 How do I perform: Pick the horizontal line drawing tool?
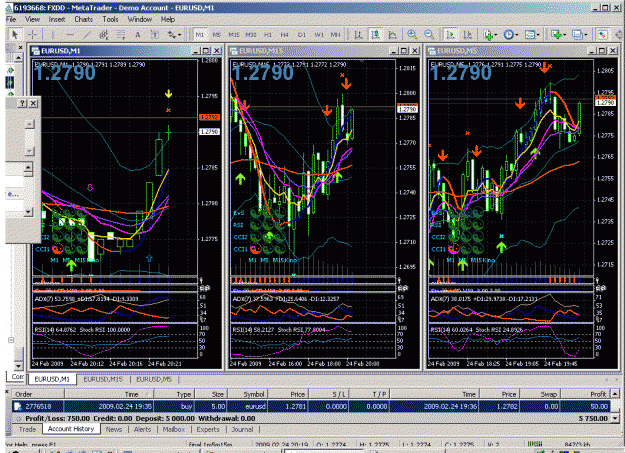70,35
